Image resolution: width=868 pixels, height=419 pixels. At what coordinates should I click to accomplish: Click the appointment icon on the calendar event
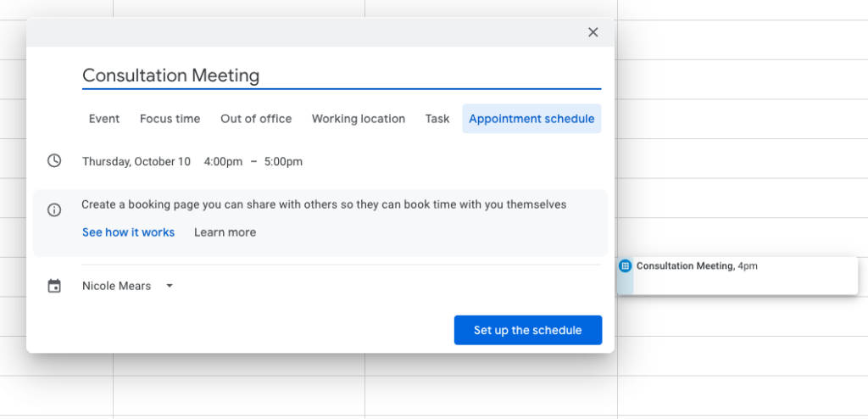click(626, 266)
